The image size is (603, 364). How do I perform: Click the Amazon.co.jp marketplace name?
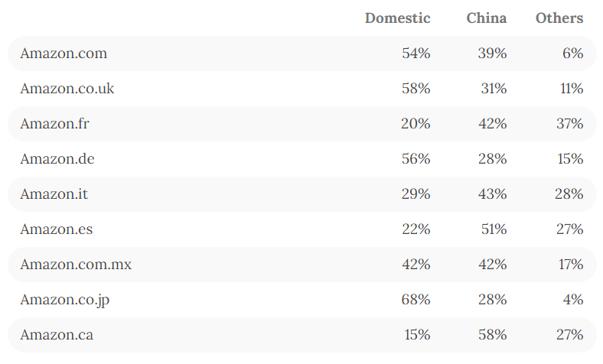(x=65, y=300)
